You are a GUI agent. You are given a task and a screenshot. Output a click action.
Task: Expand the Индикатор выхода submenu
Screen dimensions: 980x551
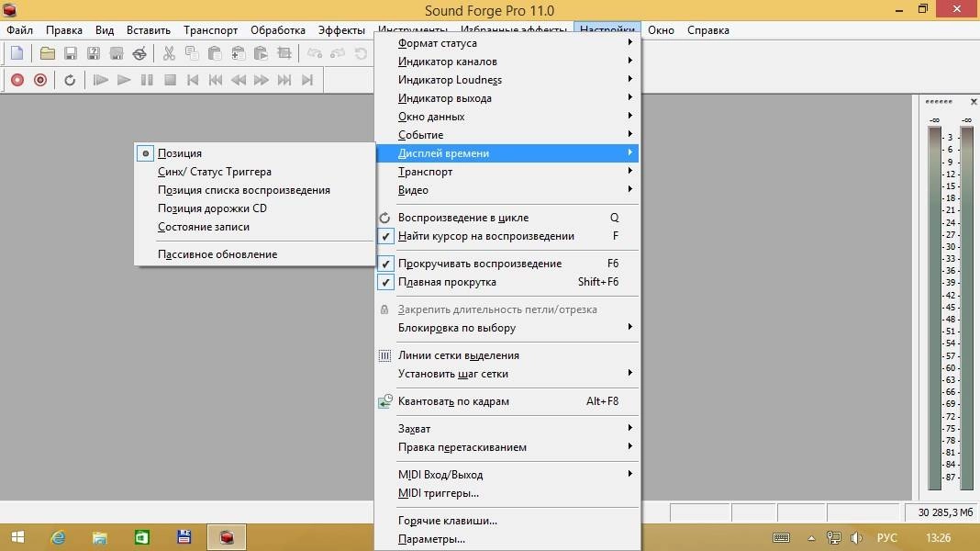tap(507, 98)
